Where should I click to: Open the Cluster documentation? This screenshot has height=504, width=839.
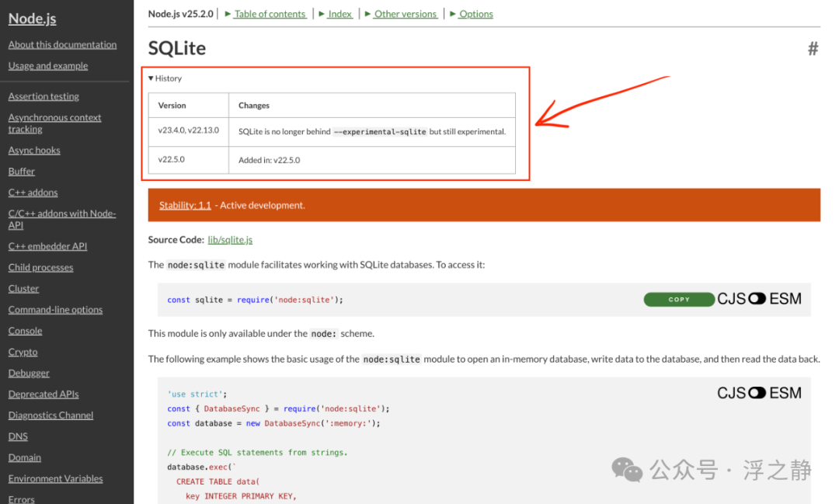[x=23, y=288]
